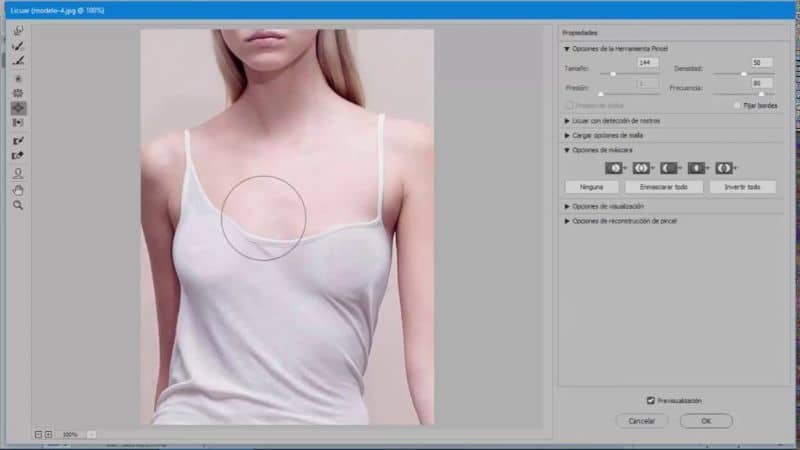800x450 pixels.
Task: Open the Intersect with Selection dropdown arrow
Action: pyautogui.click(x=708, y=168)
